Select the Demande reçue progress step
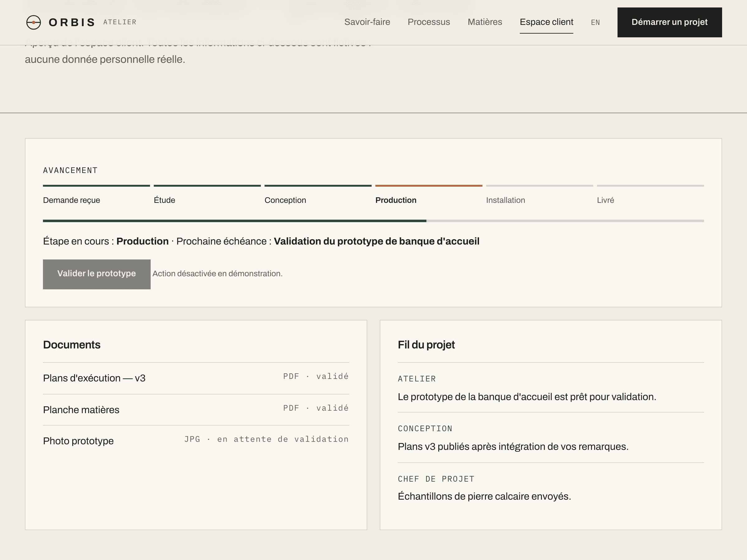This screenshot has width=747, height=560. click(96, 195)
